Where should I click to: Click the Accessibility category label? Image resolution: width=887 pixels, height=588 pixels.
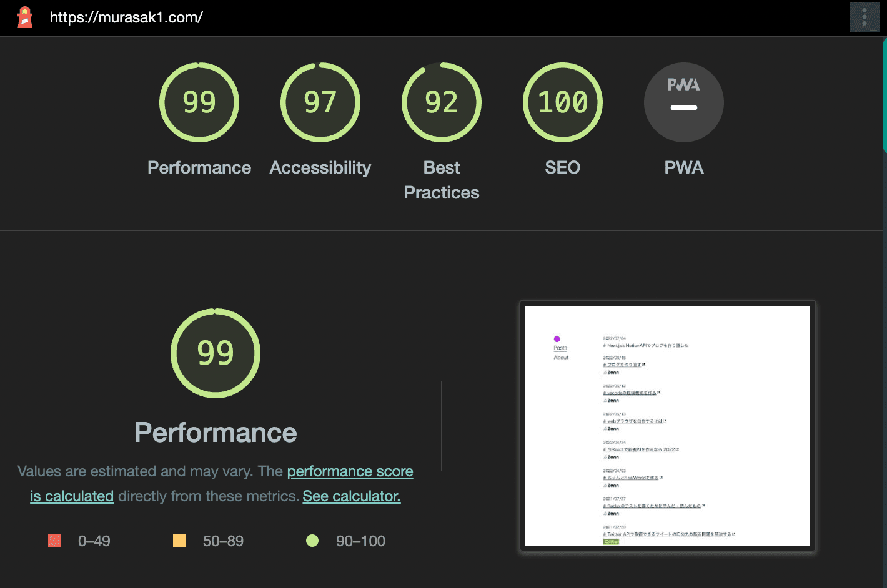pyautogui.click(x=320, y=167)
